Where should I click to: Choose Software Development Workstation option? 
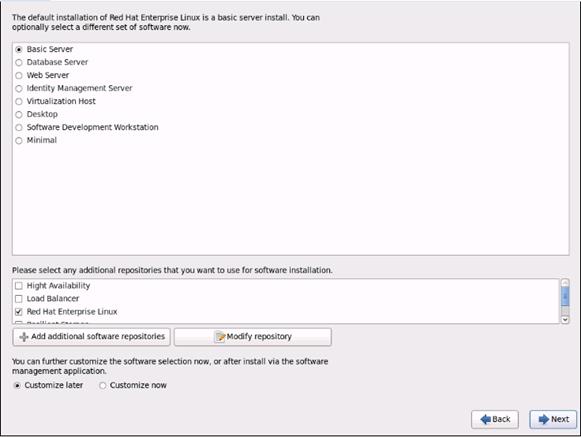coord(19,128)
